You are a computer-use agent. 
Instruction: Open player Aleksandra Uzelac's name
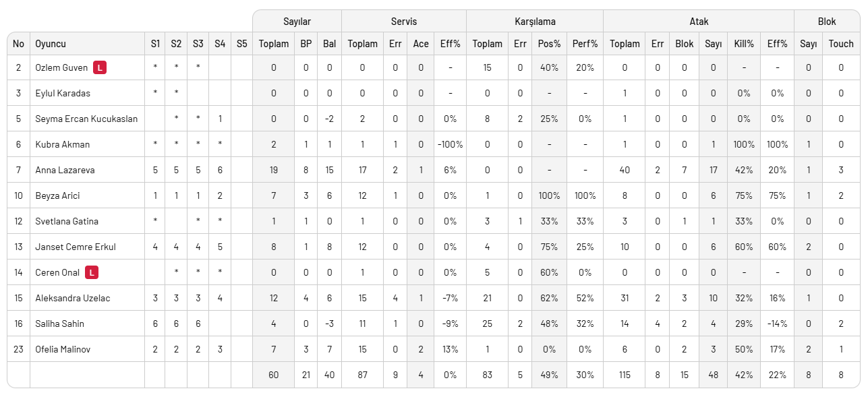point(72,298)
